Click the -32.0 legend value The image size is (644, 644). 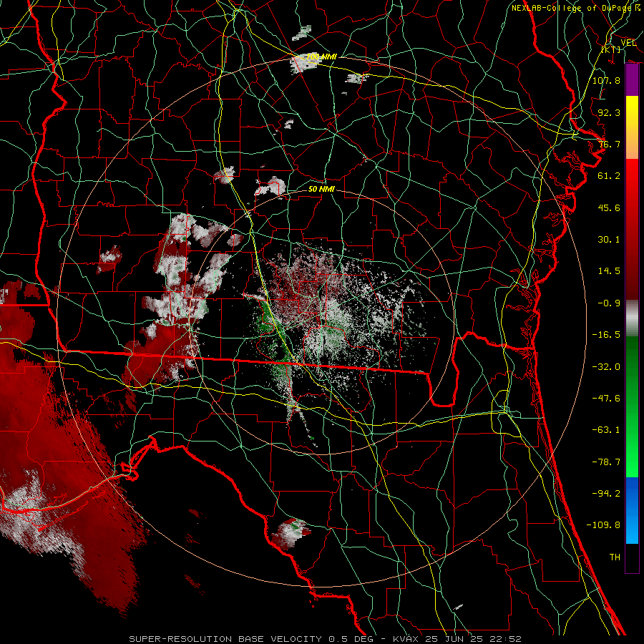coord(606,367)
